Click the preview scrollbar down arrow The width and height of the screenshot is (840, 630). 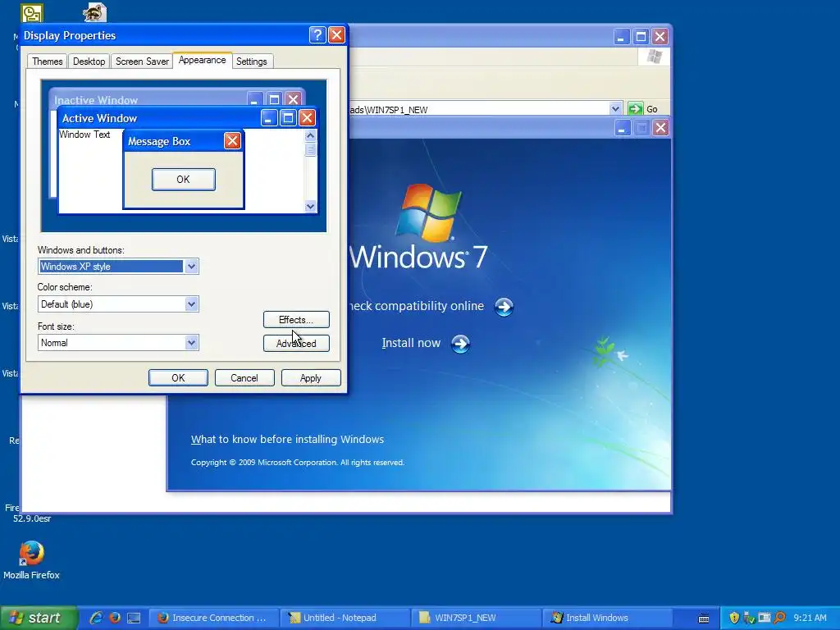[x=310, y=206]
